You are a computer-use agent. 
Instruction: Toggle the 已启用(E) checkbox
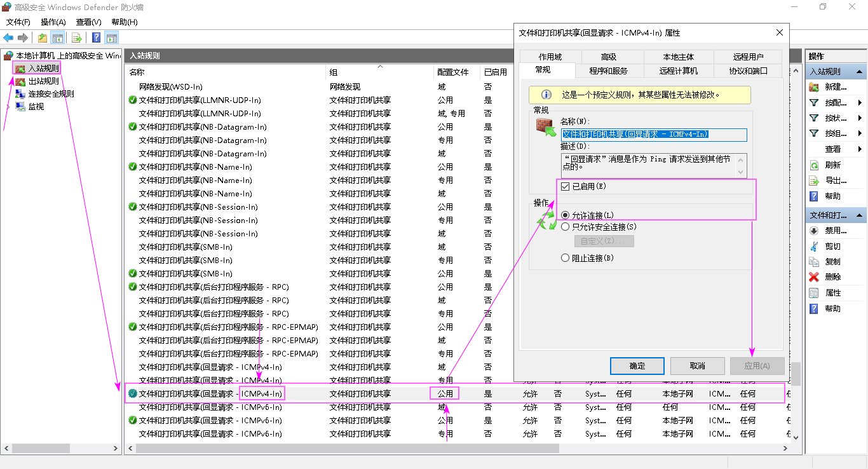pos(566,187)
